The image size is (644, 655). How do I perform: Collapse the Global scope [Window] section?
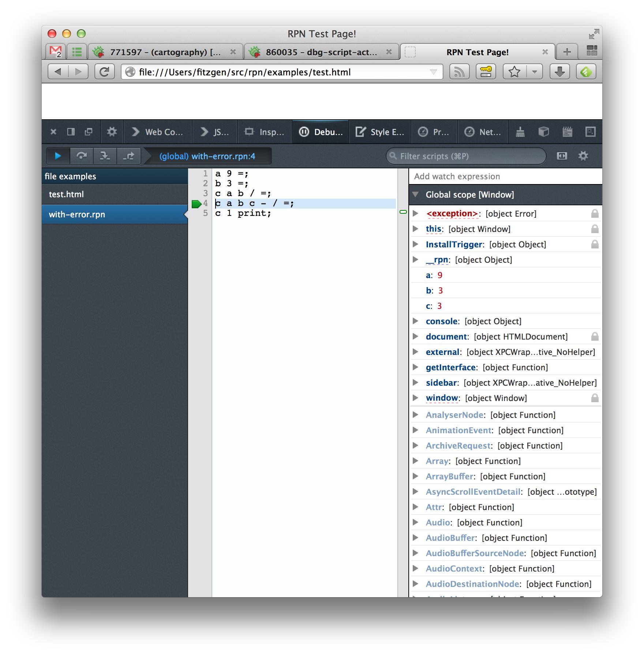[415, 195]
